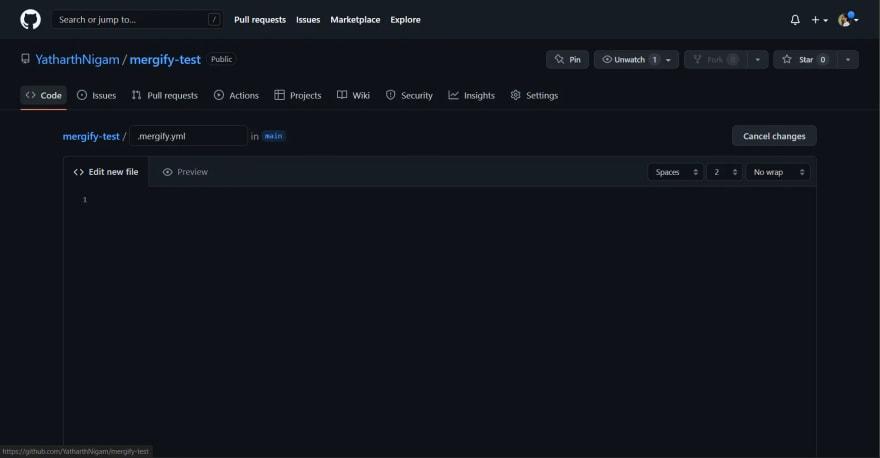Cancel changes to the new file
880x458 pixels.
(x=774, y=136)
